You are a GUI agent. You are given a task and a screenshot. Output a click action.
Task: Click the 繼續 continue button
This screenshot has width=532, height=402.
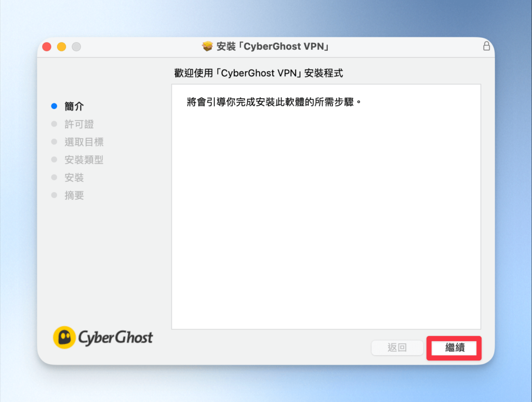[454, 347]
